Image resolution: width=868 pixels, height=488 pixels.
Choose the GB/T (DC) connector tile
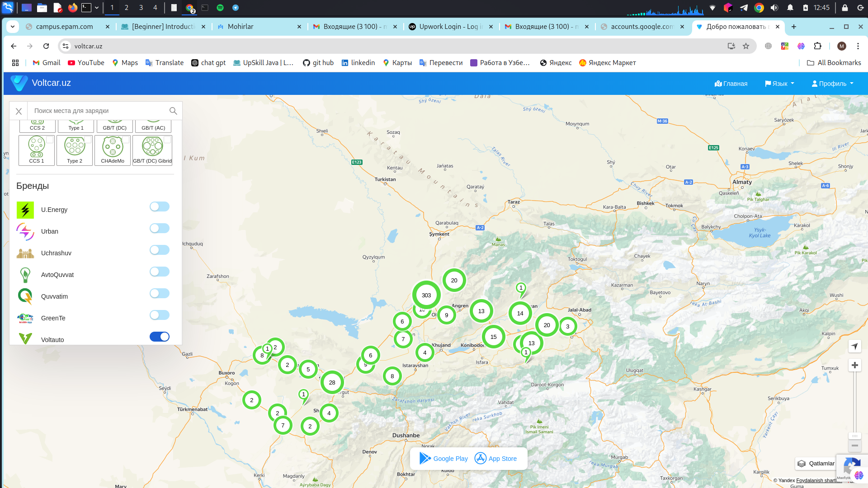click(x=115, y=126)
